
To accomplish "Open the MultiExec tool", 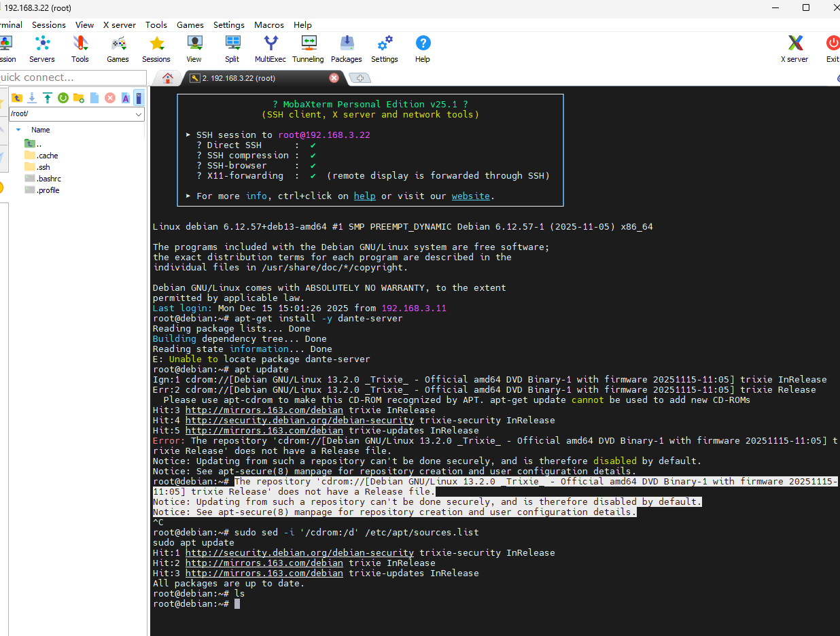I will click(270, 49).
